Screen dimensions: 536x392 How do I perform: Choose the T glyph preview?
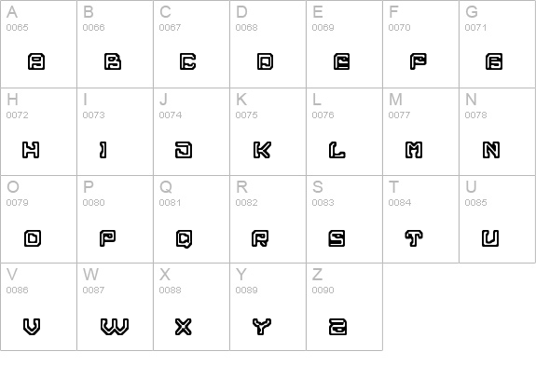click(414, 238)
